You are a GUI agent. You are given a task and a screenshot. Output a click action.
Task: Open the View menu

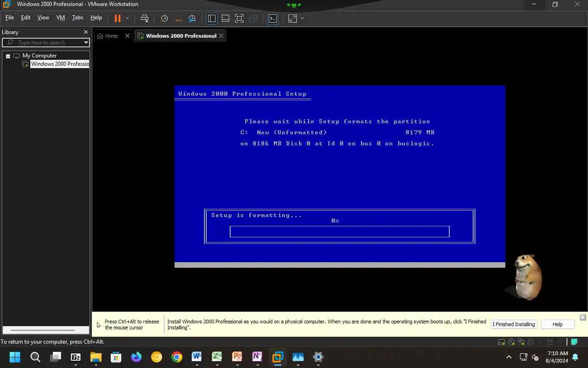pos(43,17)
